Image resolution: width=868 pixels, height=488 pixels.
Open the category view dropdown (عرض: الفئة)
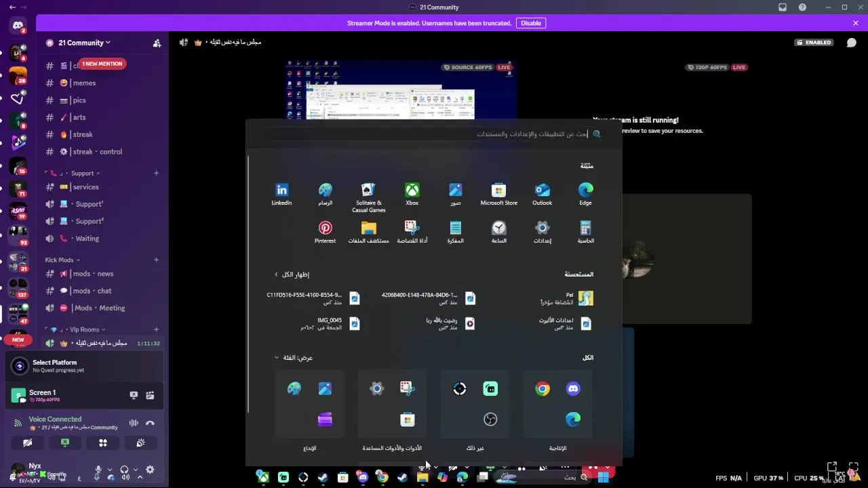point(294,358)
